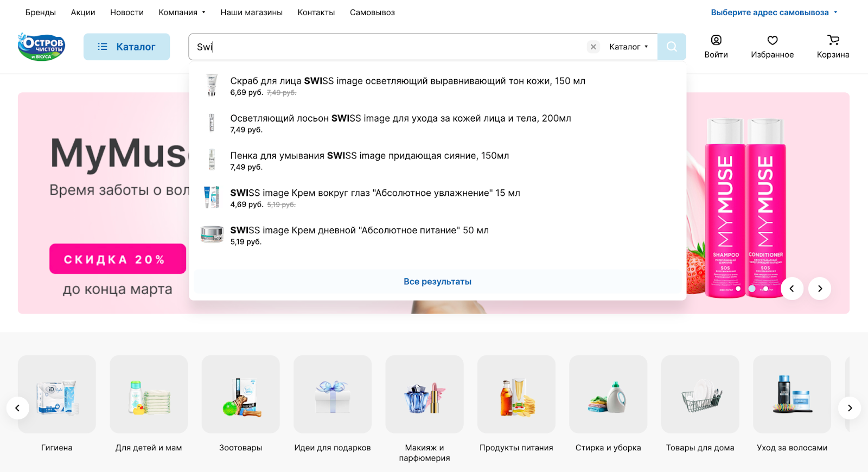Screen dimensions: 868x472
Task: Click Все результаты button
Action: click(x=437, y=282)
